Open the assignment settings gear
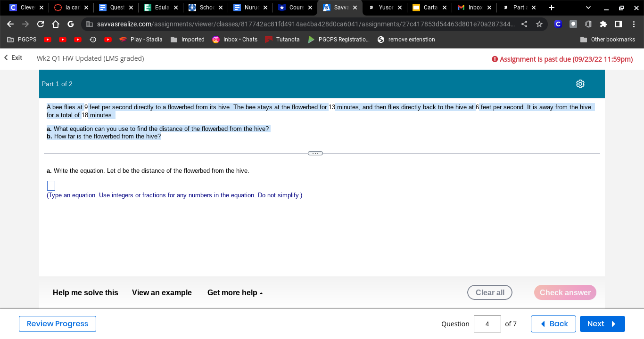Screen dimensions: 644x339 coord(580,84)
